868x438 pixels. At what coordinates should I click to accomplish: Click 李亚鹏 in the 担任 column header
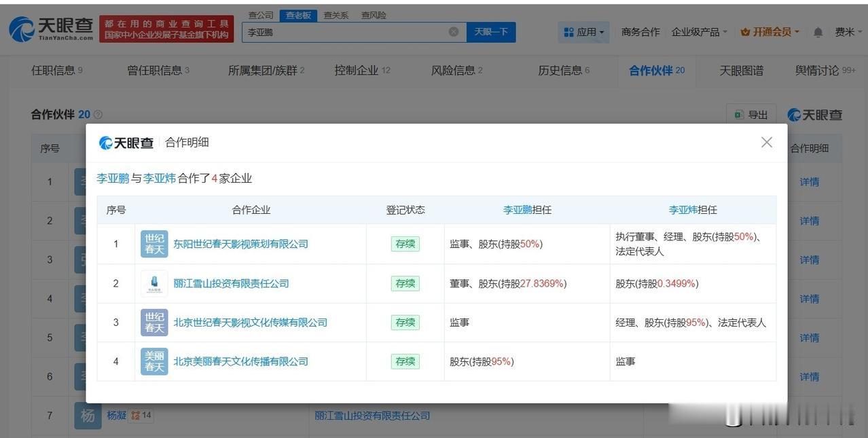(x=518, y=210)
